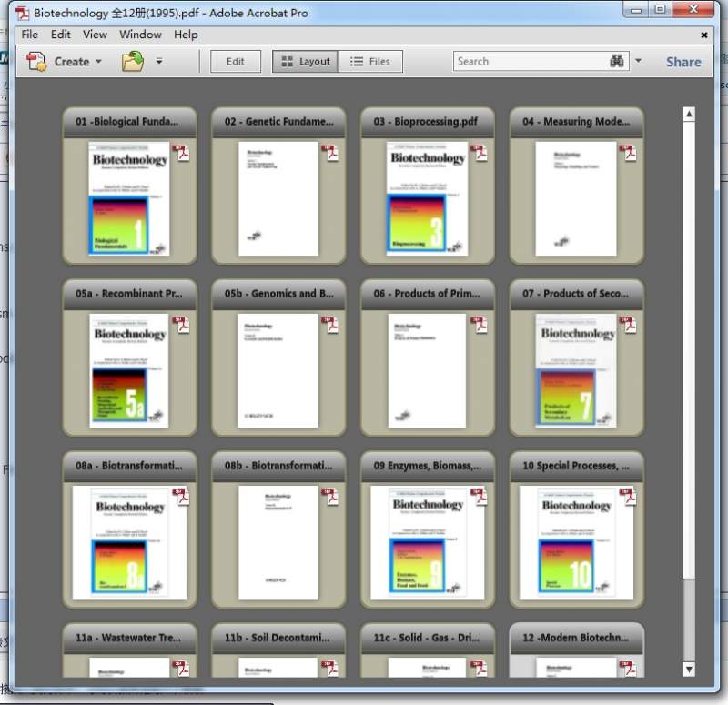This screenshot has width=728, height=705.
Task: Click the scrollbar down arrow
Action: [689, 669]
